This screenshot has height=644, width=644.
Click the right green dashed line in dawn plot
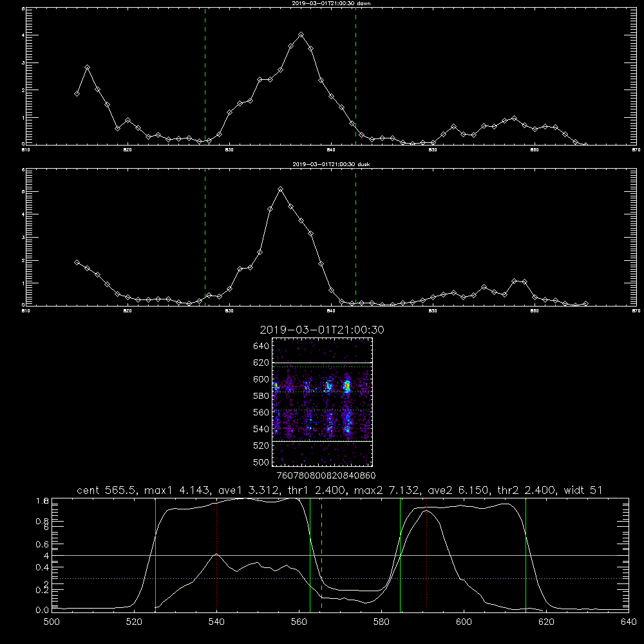(x=355, y=76)
